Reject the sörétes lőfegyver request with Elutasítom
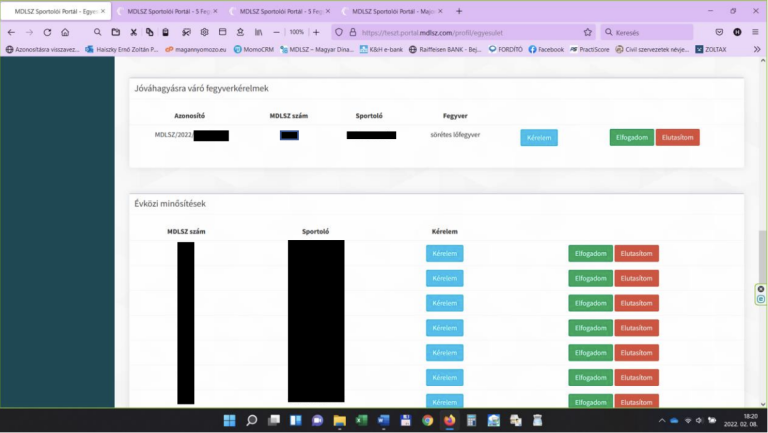Screen dimensions: 768x433 (x=677, y=138)
